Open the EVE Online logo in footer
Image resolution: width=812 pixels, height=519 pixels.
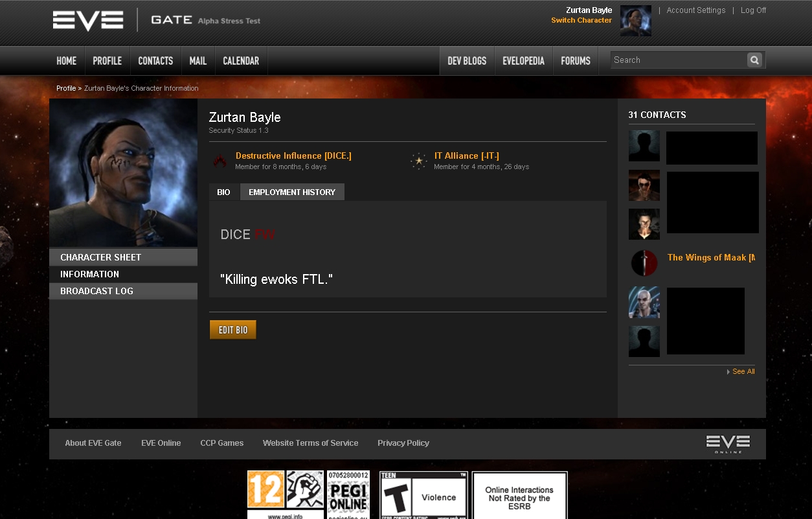click(x=728, y=444)
